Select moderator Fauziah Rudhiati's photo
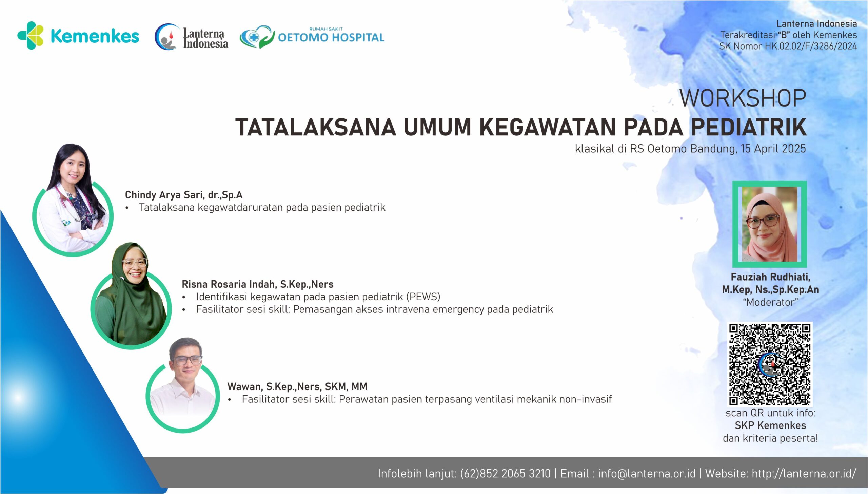 tap(770, 224)
